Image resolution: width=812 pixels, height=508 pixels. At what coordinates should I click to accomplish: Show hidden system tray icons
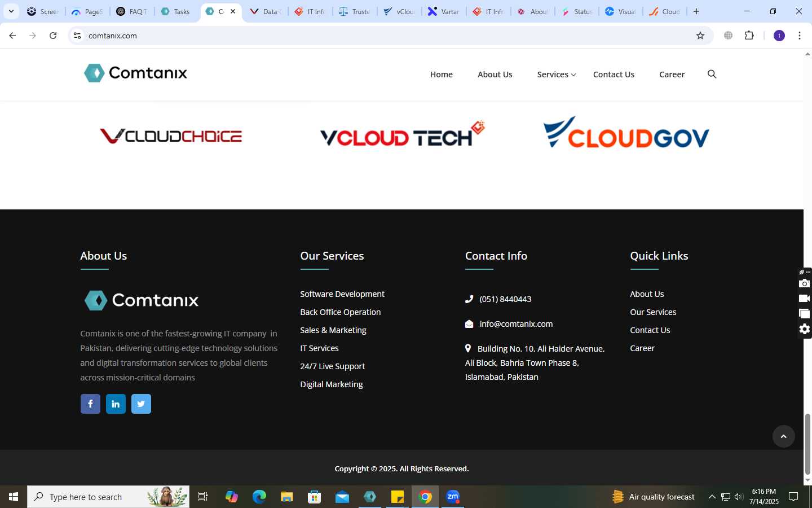click(712, 497)
